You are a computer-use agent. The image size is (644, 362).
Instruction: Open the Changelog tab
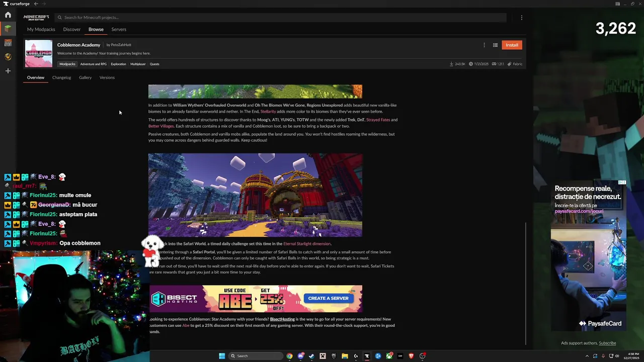(x=61, y=77)
